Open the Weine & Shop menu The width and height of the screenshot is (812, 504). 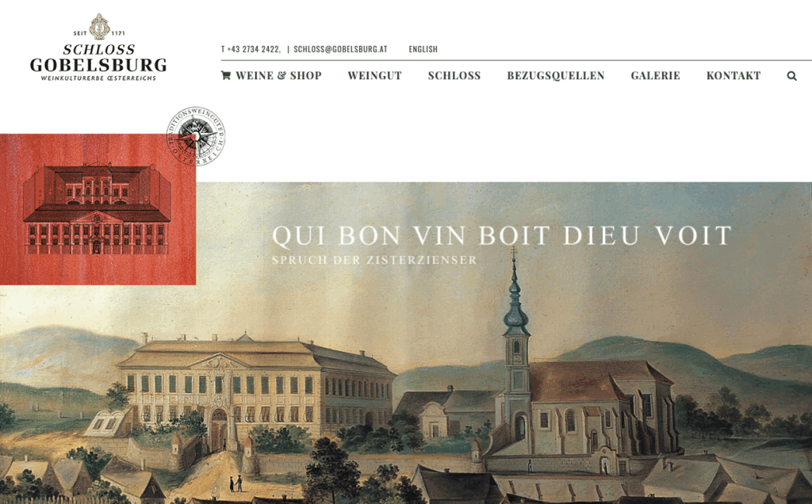271,75
